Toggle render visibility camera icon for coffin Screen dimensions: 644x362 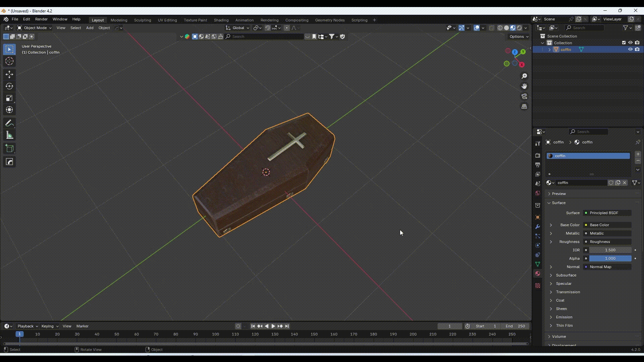pyautogui.click(x=637, y=49)
